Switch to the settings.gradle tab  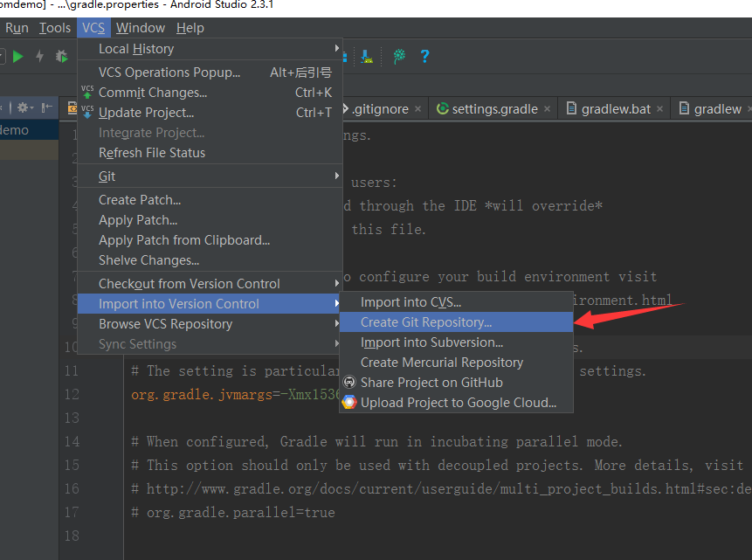coord(494,109)
